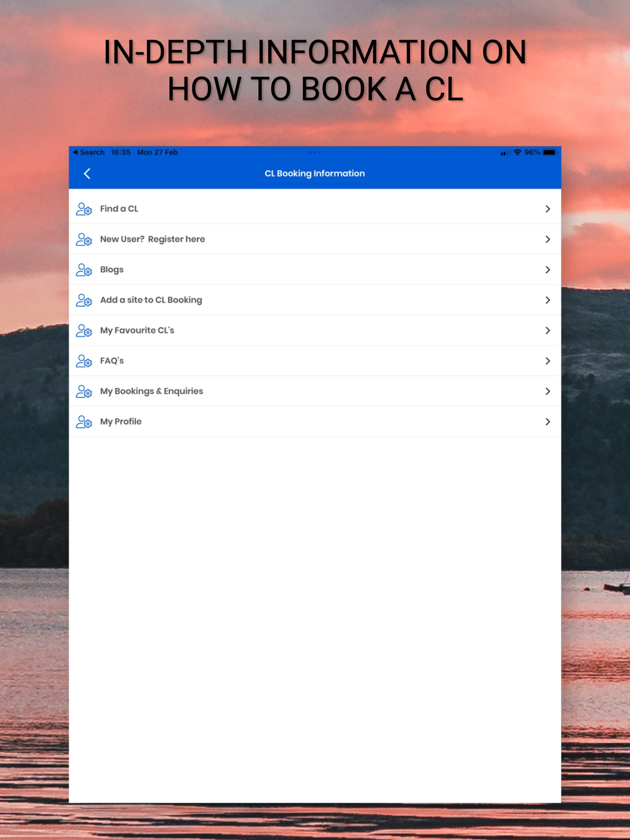Screen dimensions: 630x840
Task: Tap the Mon 27 Feb date
Action: point(157,152)
